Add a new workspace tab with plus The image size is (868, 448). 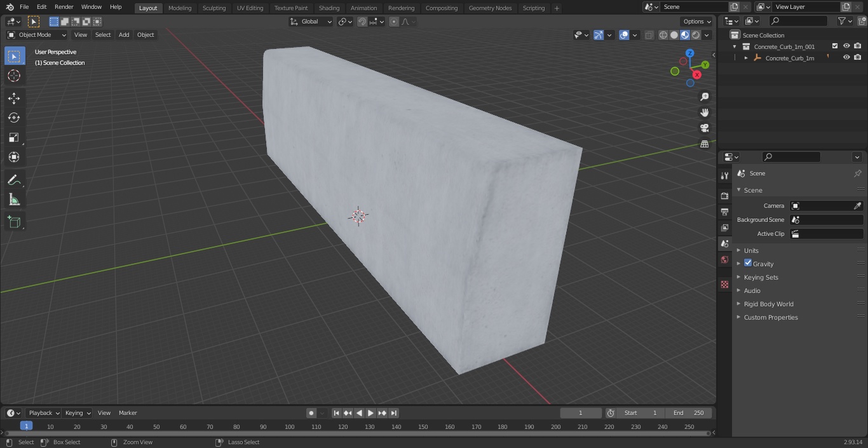coord(557,8)
